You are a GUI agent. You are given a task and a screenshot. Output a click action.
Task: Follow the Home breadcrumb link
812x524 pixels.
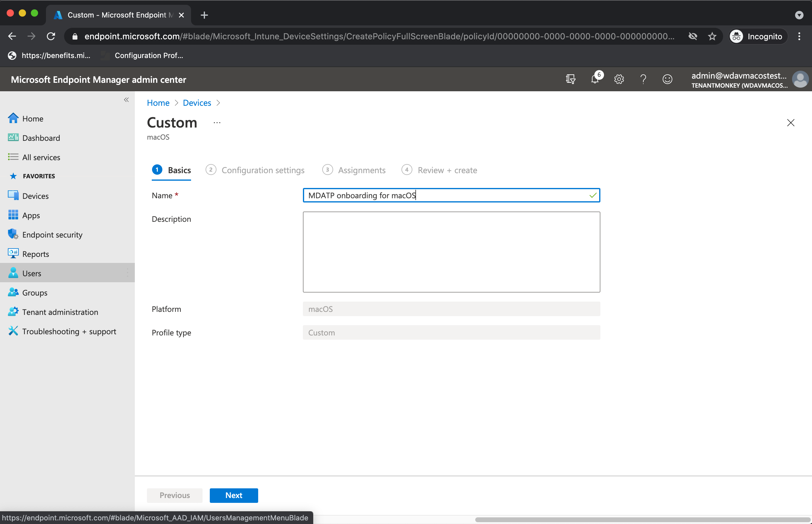(x=158, y=103)
